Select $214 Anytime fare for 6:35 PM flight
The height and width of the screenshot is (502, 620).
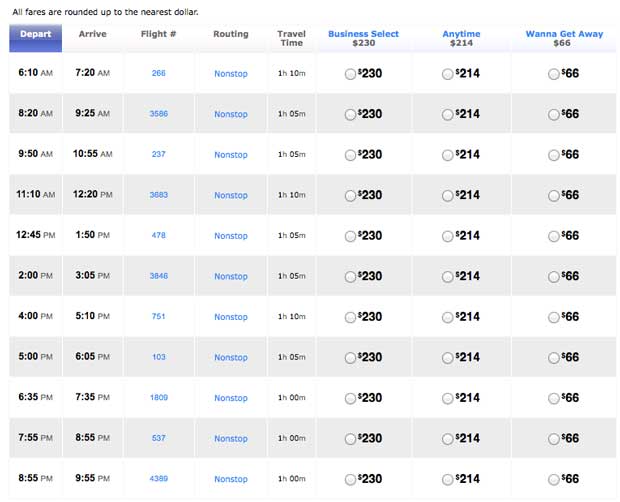[447, 398]
